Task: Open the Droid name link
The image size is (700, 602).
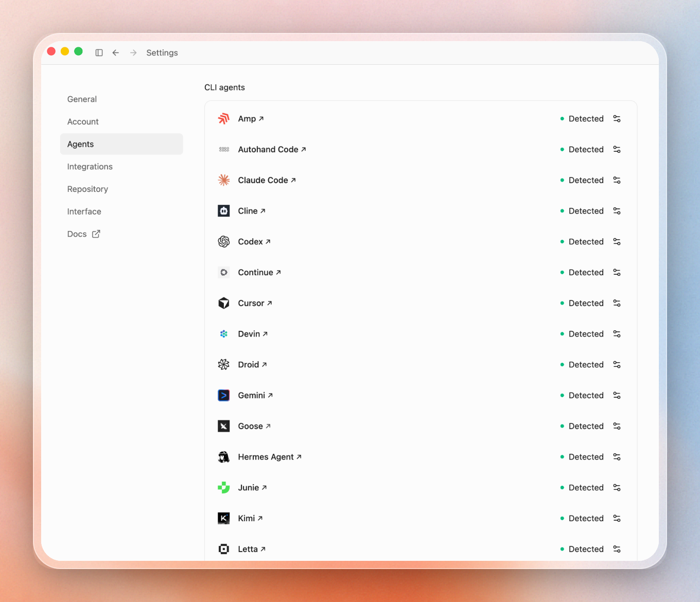Action: pyautogui.click(x=253, y=365)
